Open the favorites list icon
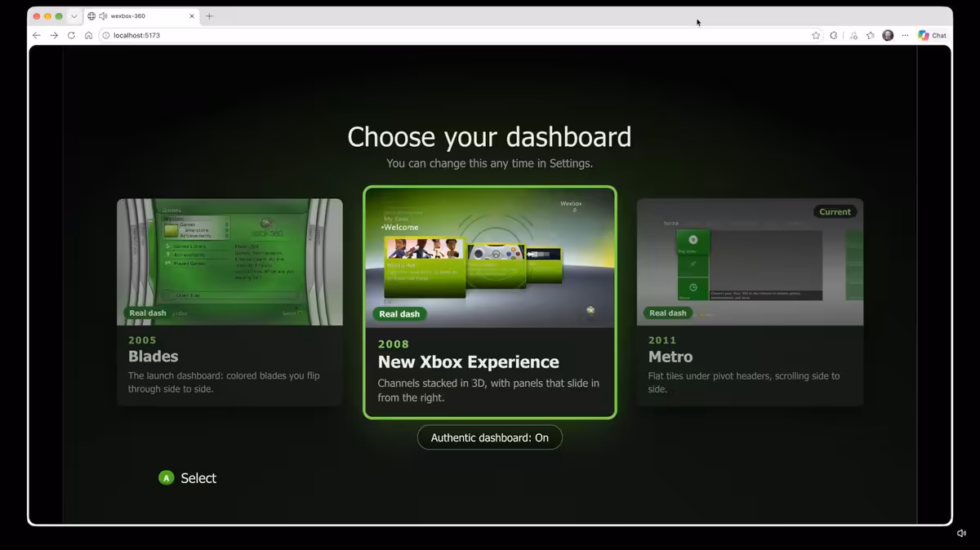 coord(871,36)
